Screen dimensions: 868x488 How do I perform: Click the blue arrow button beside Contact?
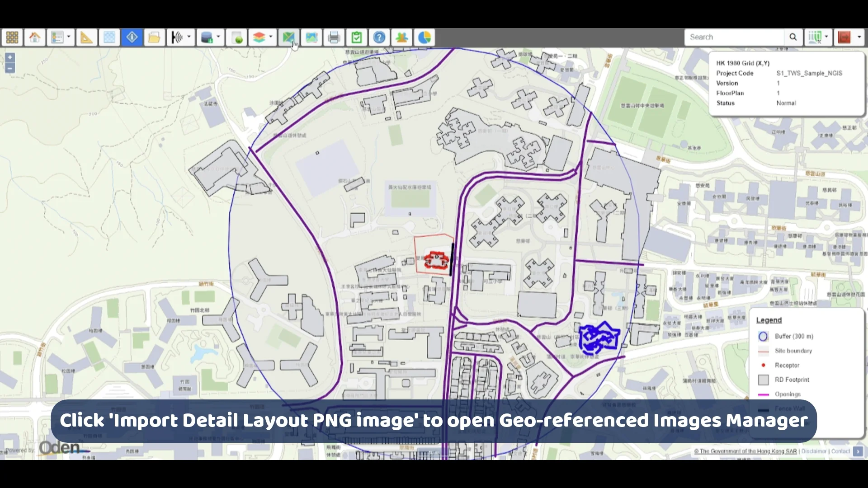click(858, 451)
